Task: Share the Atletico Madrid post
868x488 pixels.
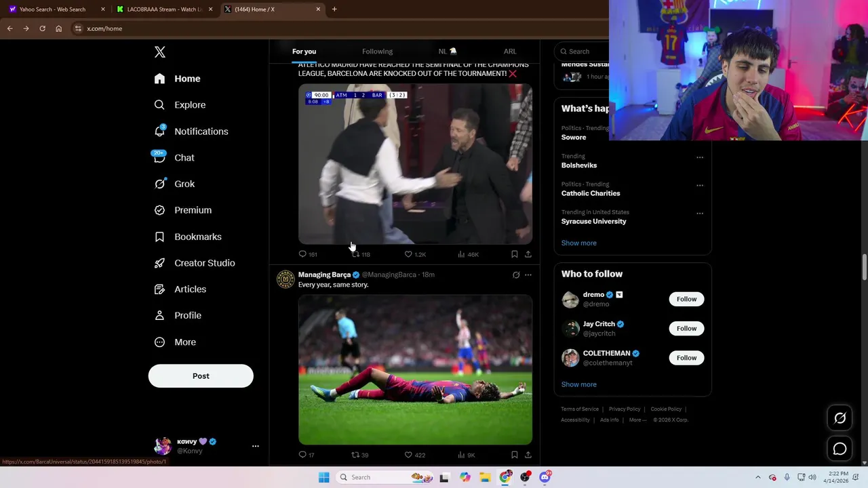Action: [x=528, y=254]
